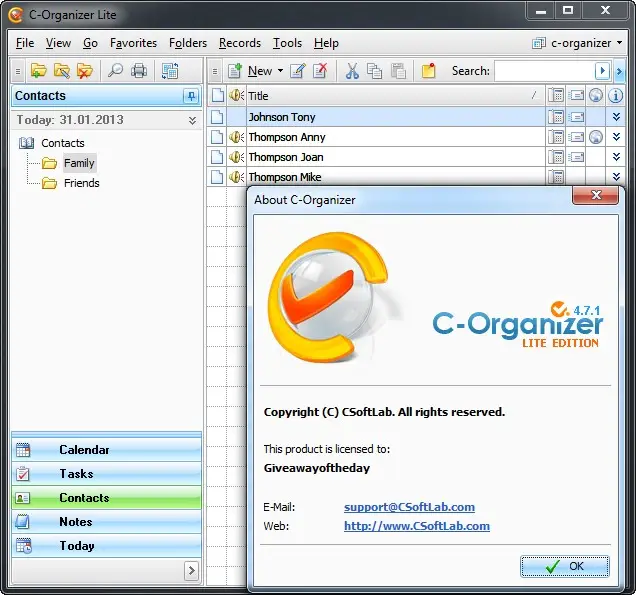Click the synchronize calendar icon
Image resolution: width=636 pixels, height=595 pixels.
point(170,71)
